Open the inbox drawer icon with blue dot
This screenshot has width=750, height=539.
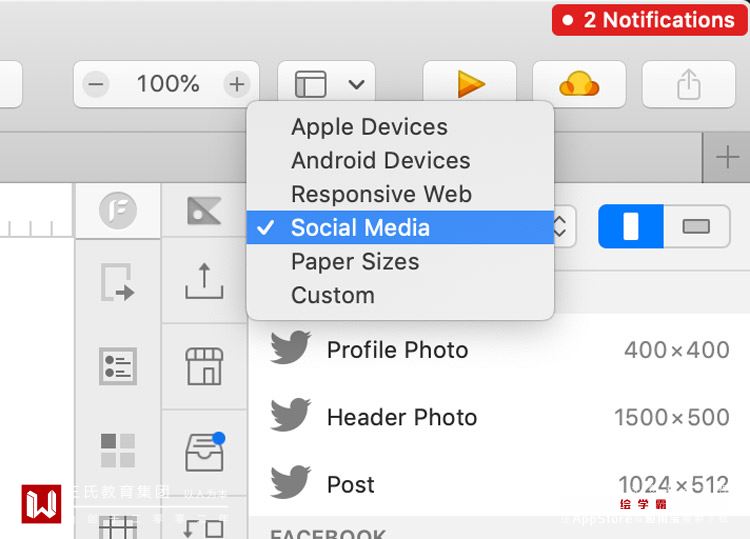point(204,452)
